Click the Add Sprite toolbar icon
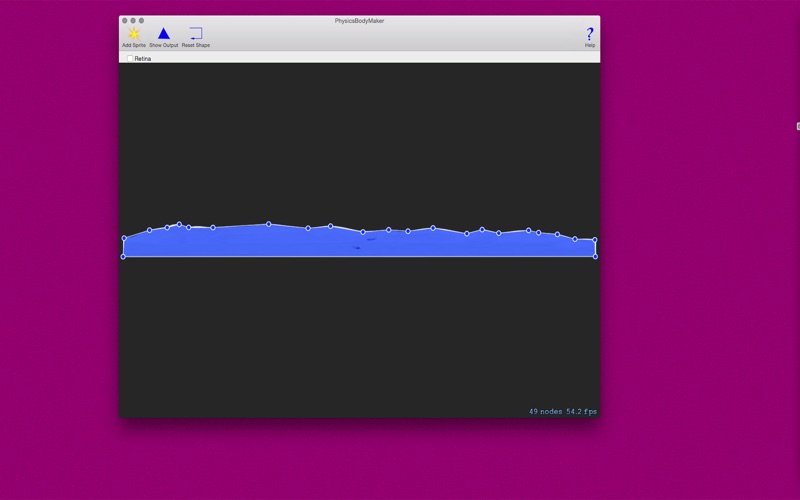The width and height of the screenshot is (800, 500). coord(134,34)
